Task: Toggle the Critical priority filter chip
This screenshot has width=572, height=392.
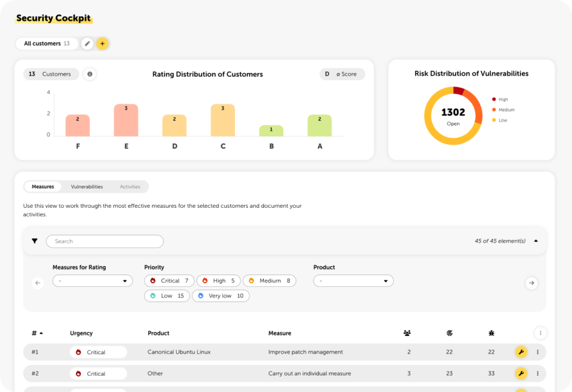Action: [x=169, y=281]
